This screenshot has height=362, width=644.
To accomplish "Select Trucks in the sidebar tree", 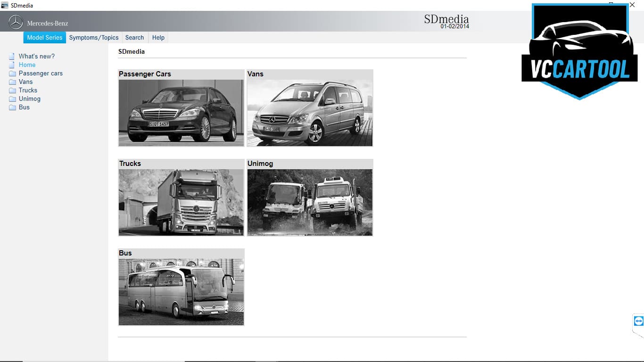I will coord(28,90).
